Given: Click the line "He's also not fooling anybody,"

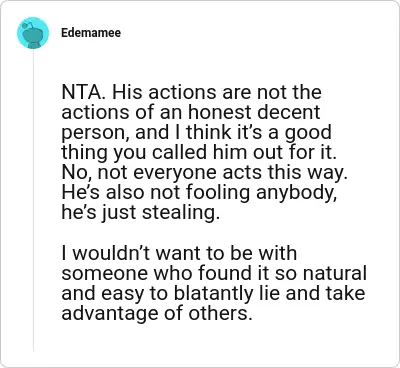Looking at the screenshot, I should tap(199, 193).
